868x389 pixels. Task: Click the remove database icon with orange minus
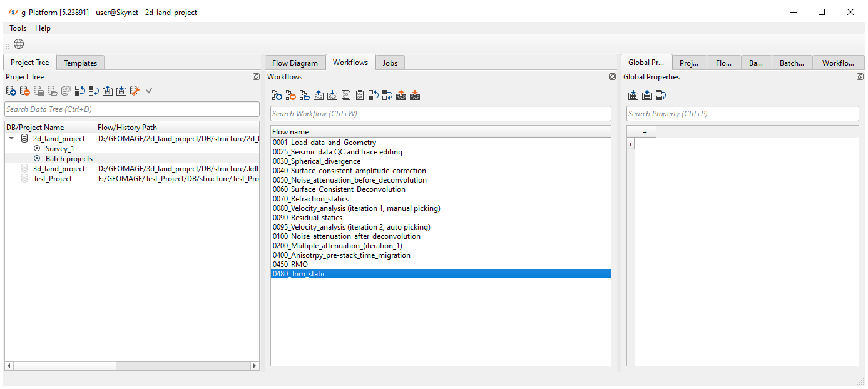click(x=25, y=91)
